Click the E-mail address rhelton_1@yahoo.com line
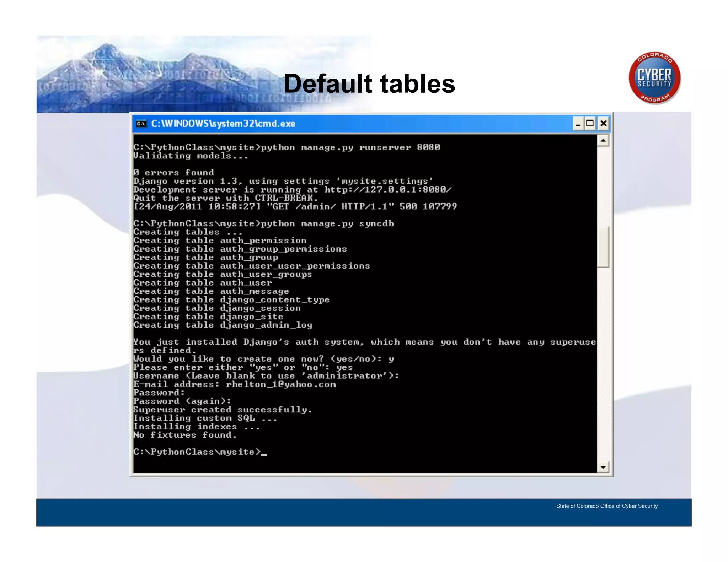The image size is (728, 562). tap(235, 385)
